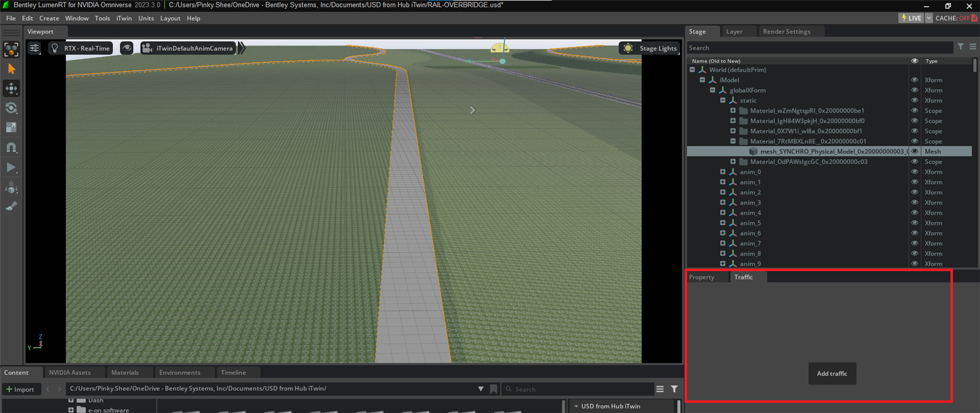
Task: Open viewport settings sliders icon
Action: tap(34, 48)
